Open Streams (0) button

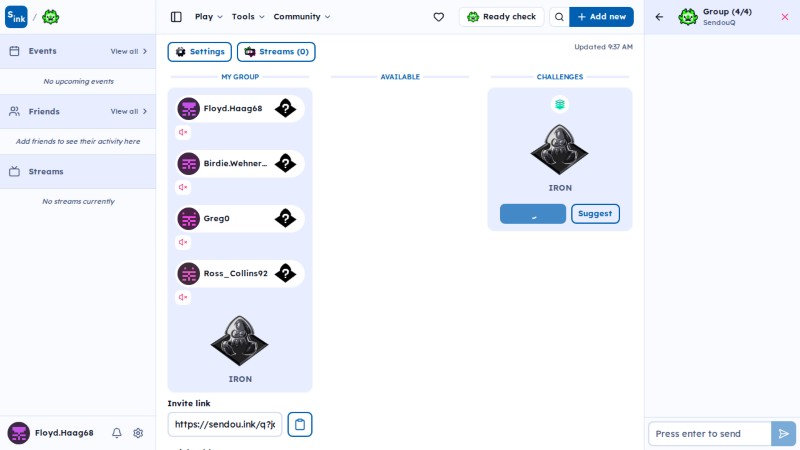[276, 52]
